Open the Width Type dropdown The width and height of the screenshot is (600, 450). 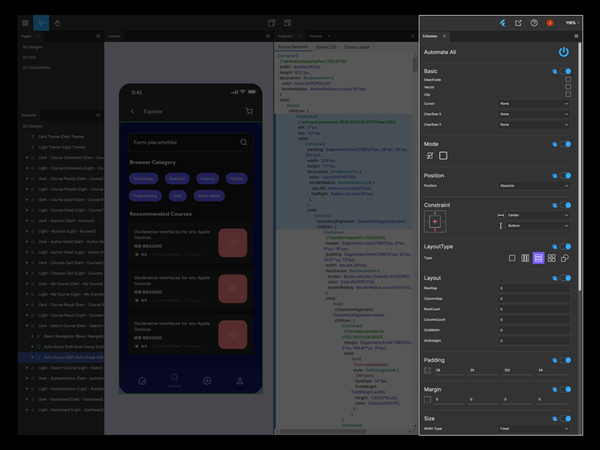pos(535,428)
